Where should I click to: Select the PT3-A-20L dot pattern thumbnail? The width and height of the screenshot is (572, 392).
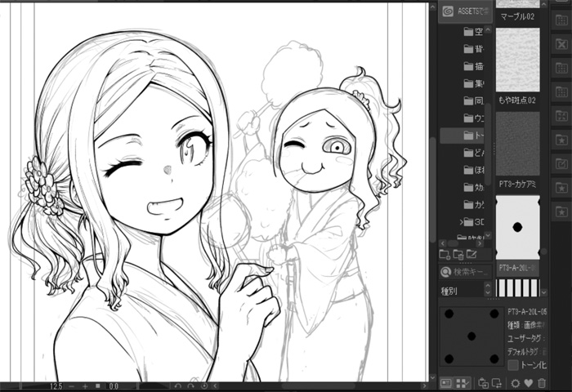pyautogui.click(x=517, y=228)
